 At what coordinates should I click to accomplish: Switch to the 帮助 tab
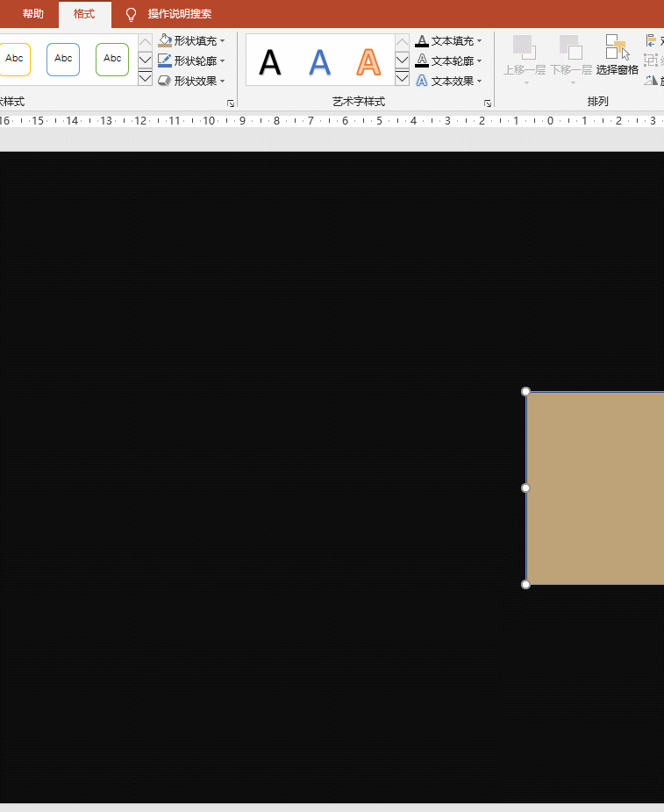pyautogui.click(x=33, y=14)
